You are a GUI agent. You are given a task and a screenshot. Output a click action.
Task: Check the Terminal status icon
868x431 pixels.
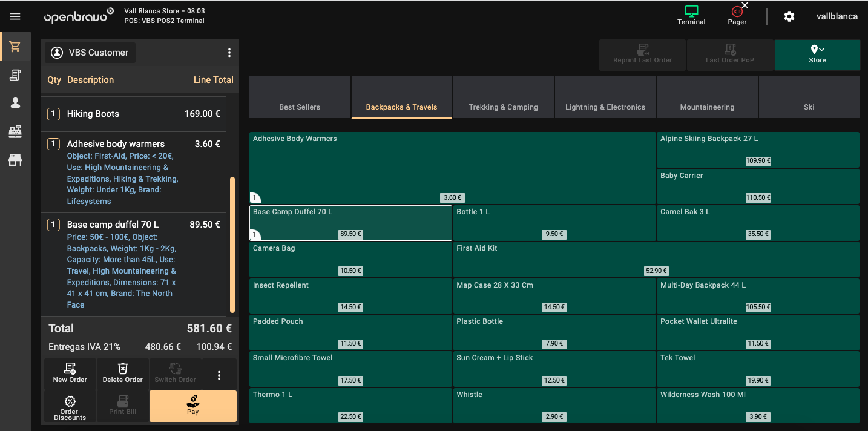pyautogui.click(x=691, y=16)
